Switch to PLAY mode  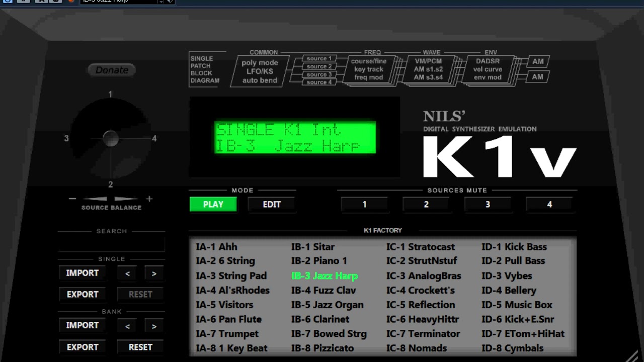[x=213, y=205]
